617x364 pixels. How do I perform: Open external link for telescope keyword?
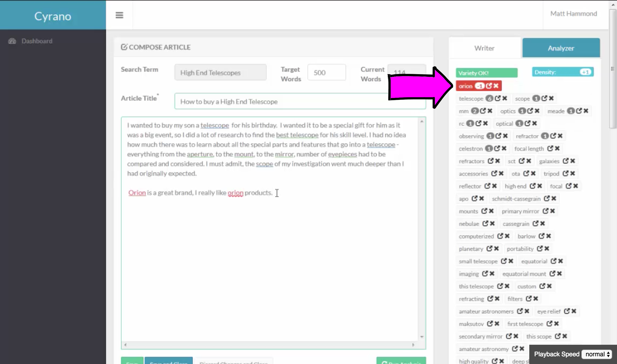point(497,98)
